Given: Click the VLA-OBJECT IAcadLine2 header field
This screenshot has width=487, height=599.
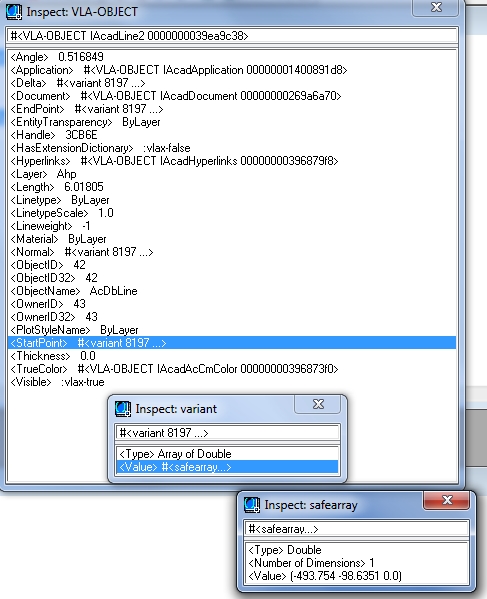Looking at the screenshot, I should [x=232, y=36].
